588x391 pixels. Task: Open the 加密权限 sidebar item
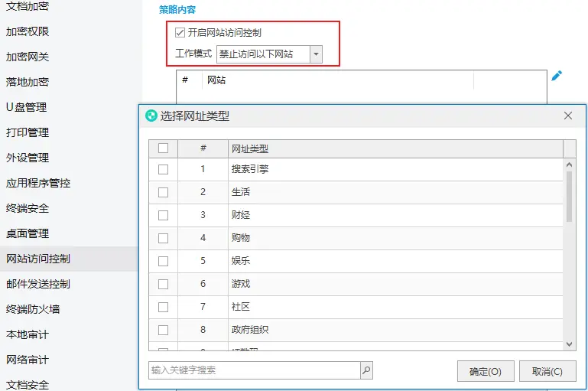click(28, 31)
